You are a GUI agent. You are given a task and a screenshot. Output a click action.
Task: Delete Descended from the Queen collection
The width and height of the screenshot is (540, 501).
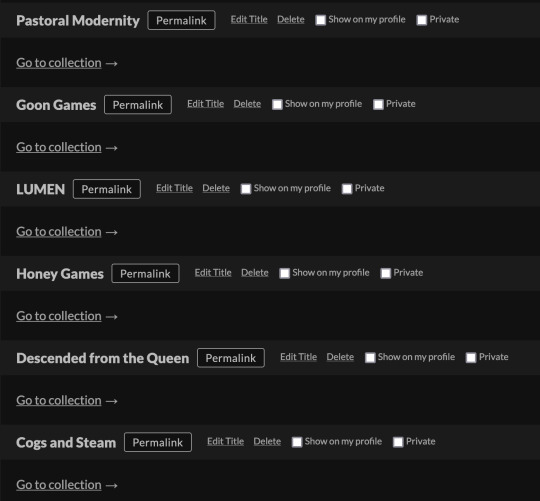(x=340, y=357)
